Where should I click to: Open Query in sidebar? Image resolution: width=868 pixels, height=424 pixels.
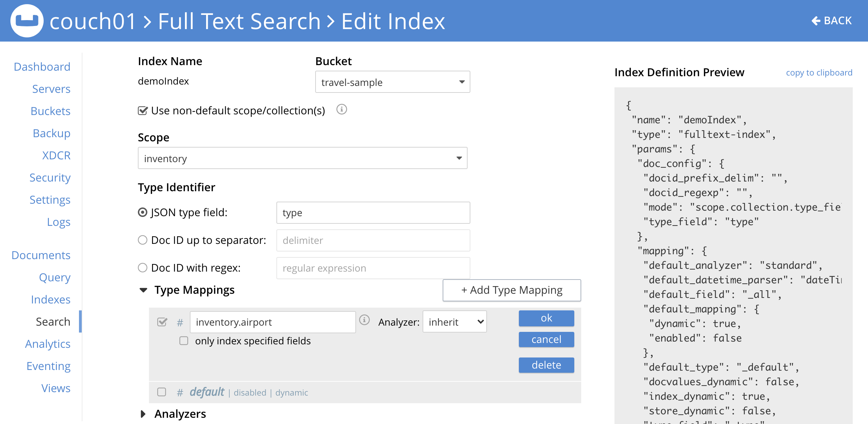55,277
